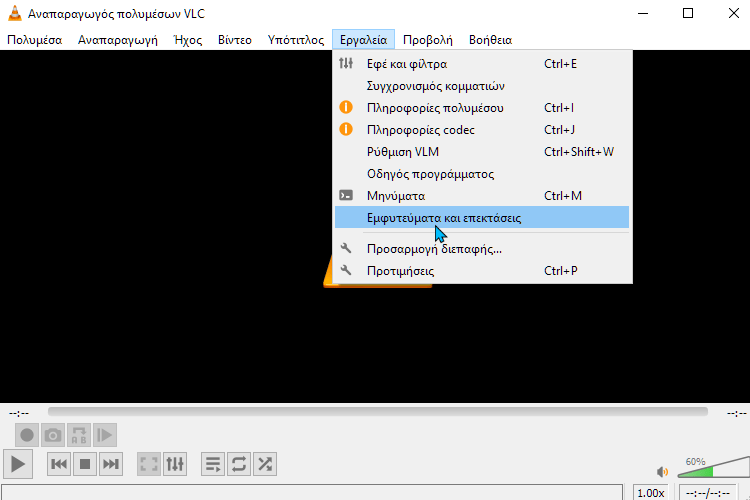Click the frame by frame button
Viewport: 750px width, 500px height.
[104, 435]
